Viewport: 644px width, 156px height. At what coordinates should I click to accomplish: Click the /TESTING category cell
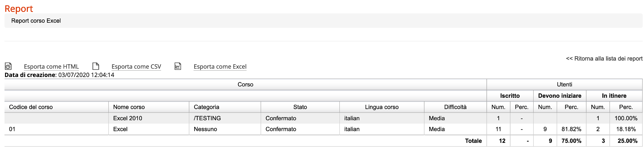225,118
